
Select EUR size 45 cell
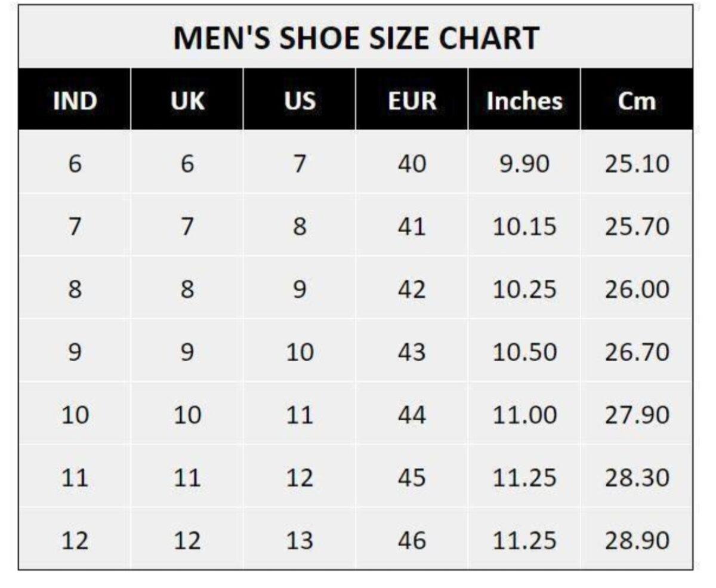(x=412, y=478)
